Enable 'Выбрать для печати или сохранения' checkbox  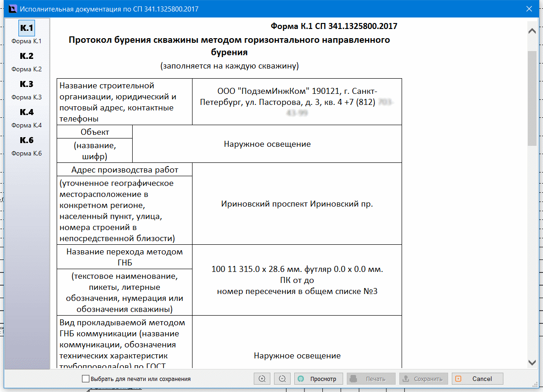[86, 379]
